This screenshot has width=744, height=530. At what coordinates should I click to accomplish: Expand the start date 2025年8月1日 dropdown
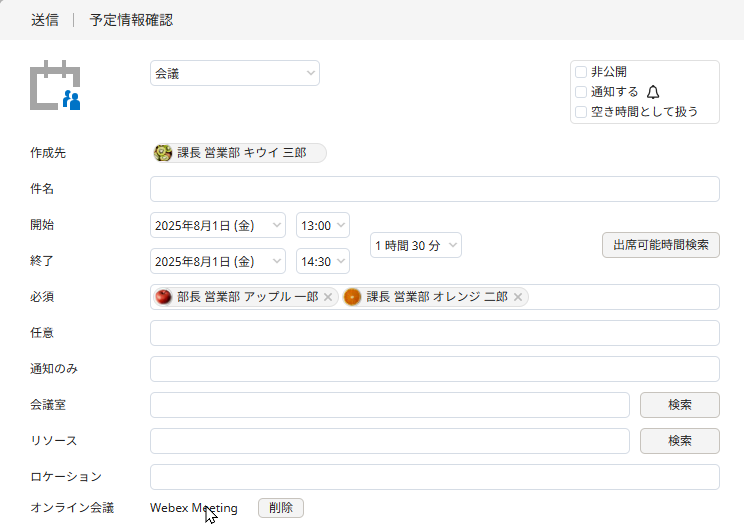click(x=218, y=225)
